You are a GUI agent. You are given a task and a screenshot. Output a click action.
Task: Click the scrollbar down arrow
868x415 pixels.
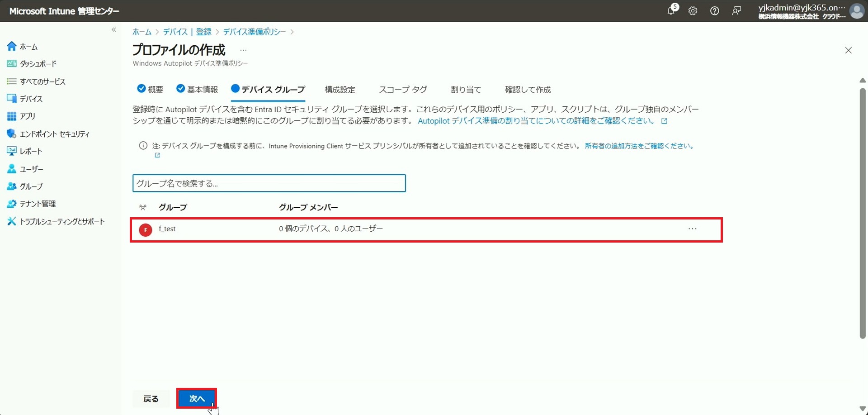tap(863, 409)
